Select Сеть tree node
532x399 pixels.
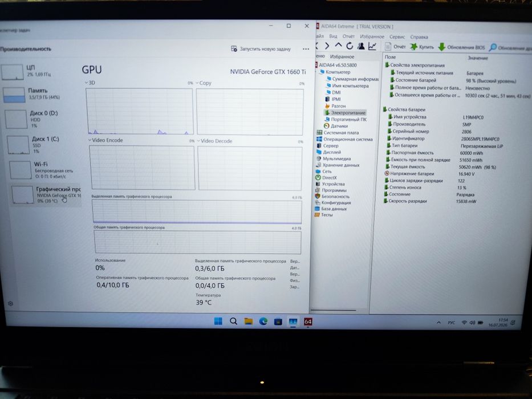324,172
